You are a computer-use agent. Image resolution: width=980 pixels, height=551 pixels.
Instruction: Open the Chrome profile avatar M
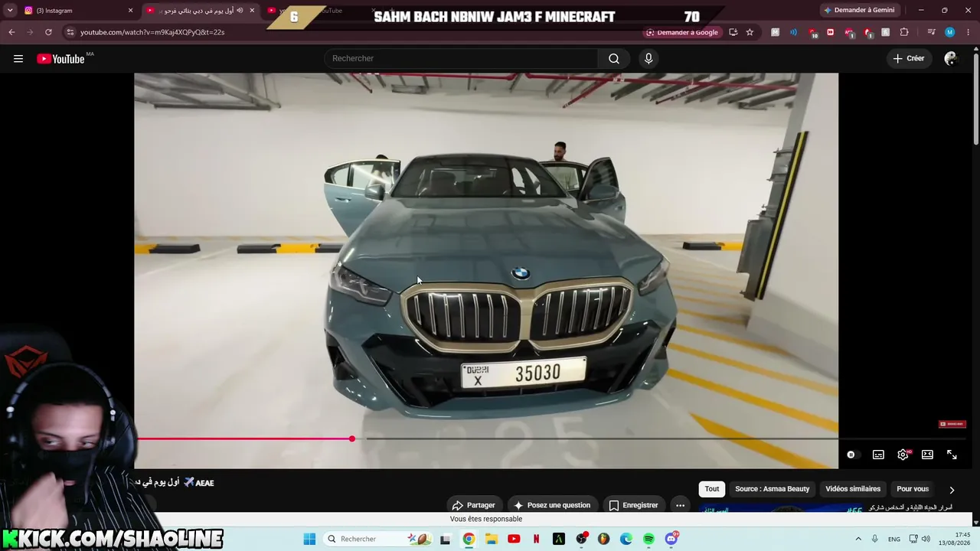click(x=949, y=32)
